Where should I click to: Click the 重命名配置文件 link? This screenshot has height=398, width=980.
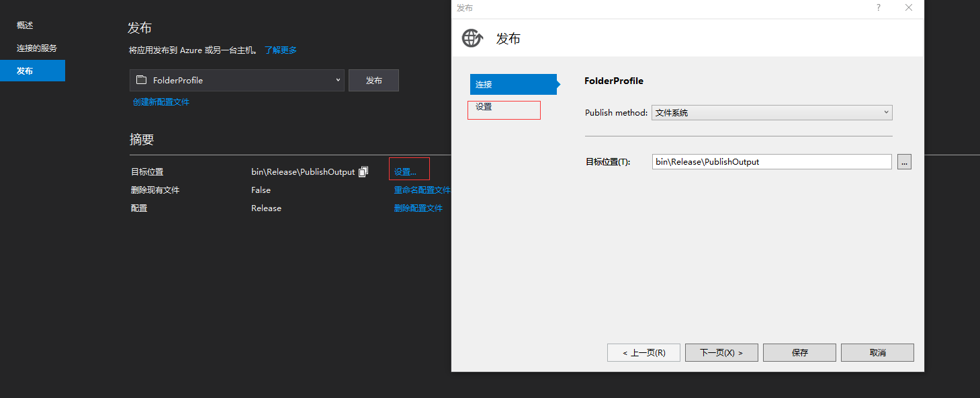coord(422,190)
